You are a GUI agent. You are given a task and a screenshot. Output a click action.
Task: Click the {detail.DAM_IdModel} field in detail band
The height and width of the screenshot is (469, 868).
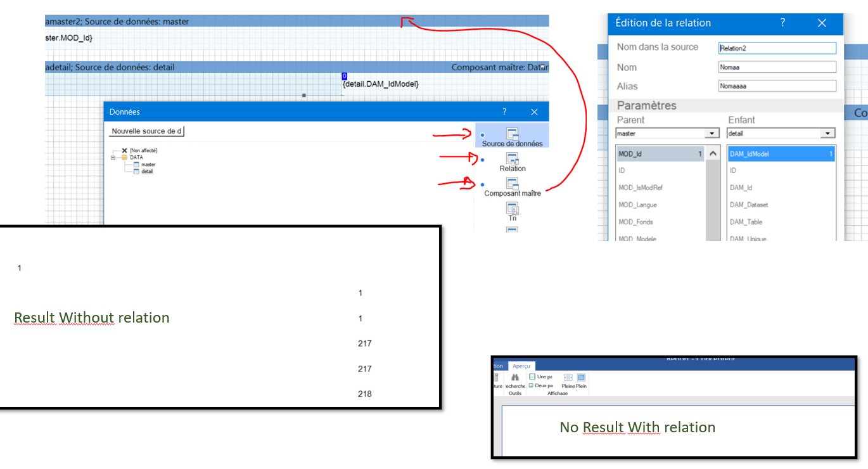[x=380, y=84]
